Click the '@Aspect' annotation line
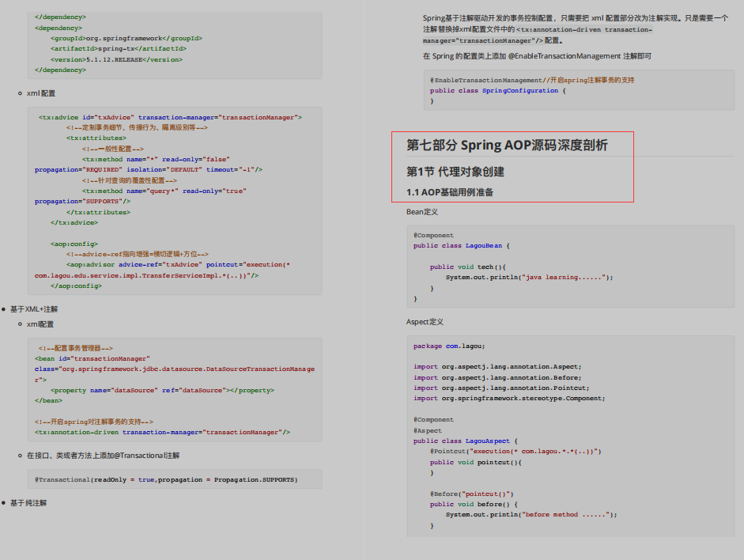This screenshot has height=560, width=744. (x=427, y=430)
